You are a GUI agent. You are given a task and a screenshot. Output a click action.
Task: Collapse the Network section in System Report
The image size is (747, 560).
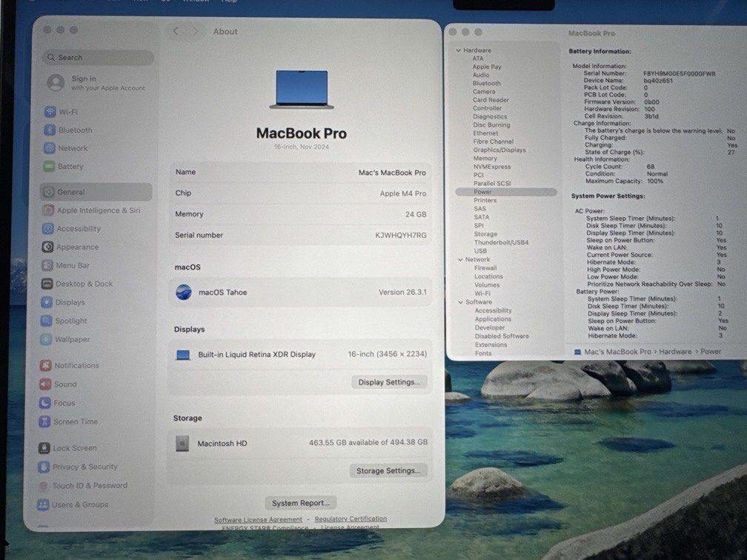pos(460,260)
